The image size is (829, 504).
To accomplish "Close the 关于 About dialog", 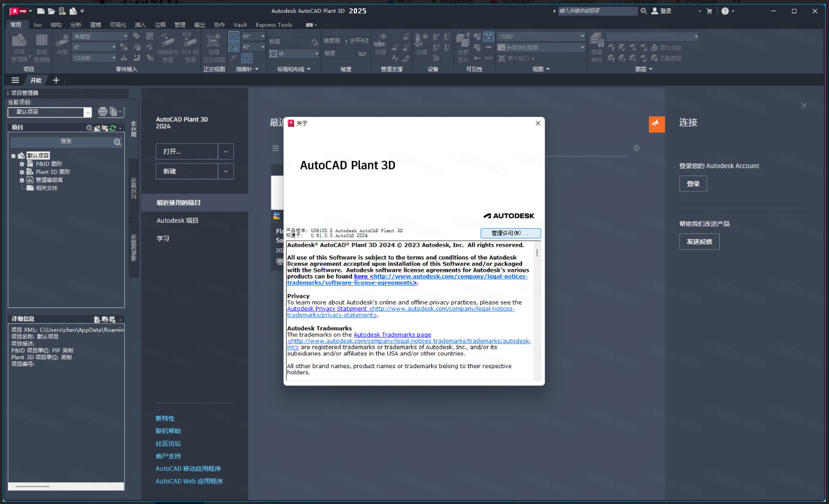I will pos(538,123).
